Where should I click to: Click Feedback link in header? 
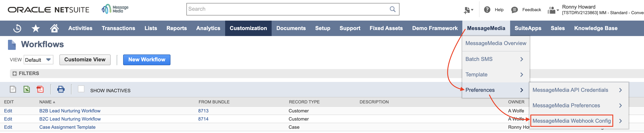tap(531, 10)
